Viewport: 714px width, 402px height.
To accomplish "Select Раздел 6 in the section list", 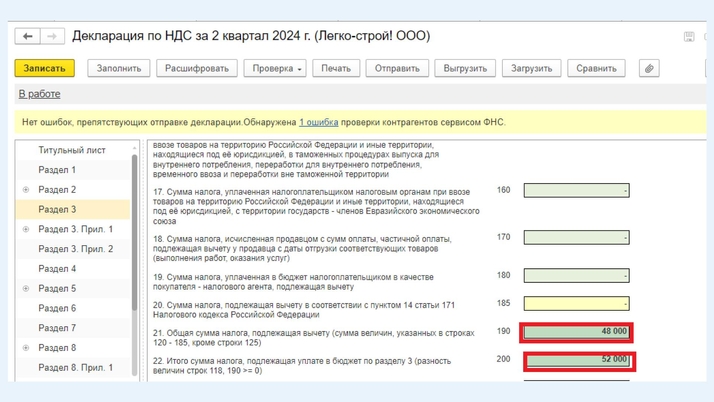I will (x=57, y=309).
